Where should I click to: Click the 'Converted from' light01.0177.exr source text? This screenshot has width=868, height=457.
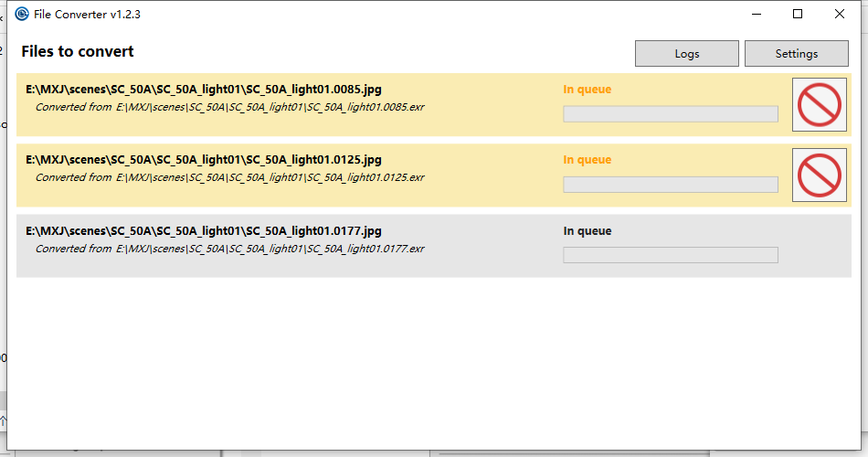coord(229,250)
